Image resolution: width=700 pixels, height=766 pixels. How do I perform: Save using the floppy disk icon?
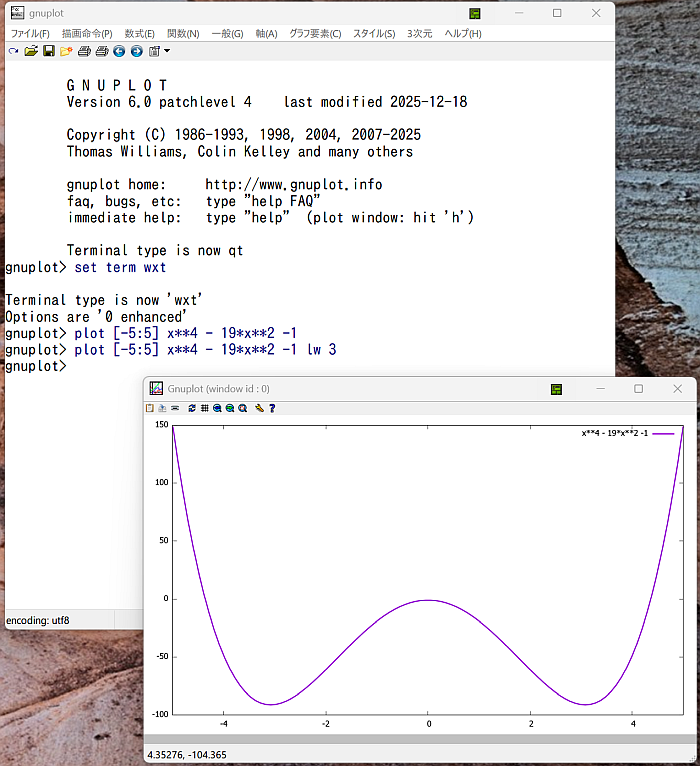coord(49,51)
